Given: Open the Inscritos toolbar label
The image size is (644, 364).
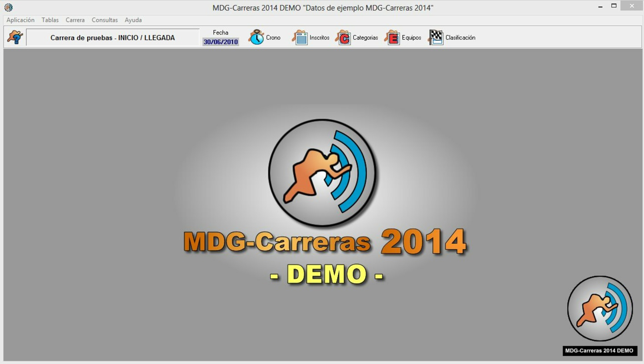Looking at the screenshot, I should click(x=320, y=38).
